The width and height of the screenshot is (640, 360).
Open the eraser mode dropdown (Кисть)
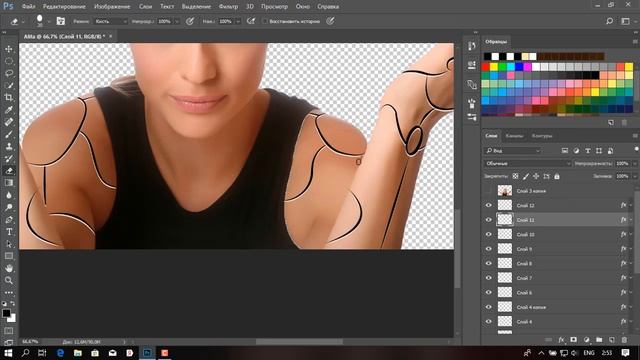click(110, 21)
